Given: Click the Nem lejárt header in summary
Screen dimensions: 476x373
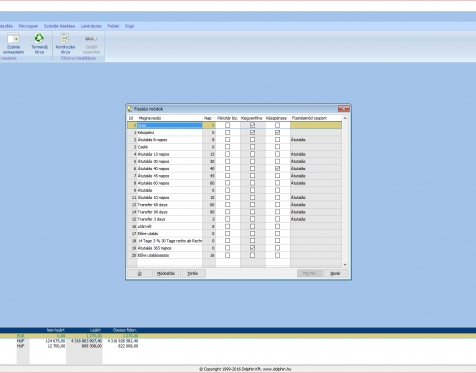Looking at the screenshot, I should coord(56,330).
